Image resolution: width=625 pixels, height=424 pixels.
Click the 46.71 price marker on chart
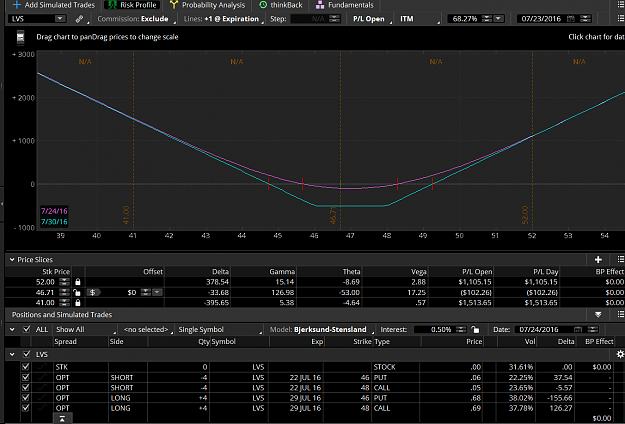pos(333,215)
